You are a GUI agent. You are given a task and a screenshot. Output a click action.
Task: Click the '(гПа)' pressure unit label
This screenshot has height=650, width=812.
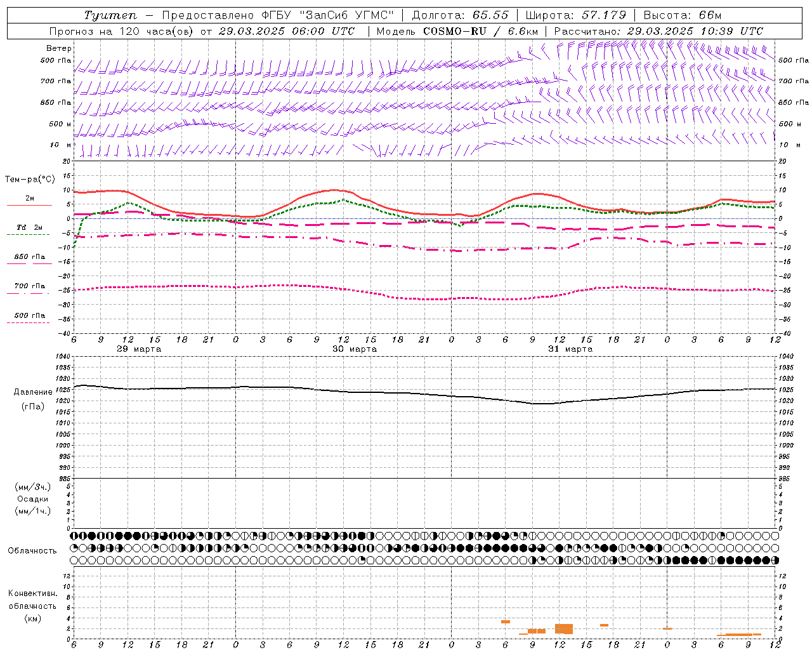[33, 407]
